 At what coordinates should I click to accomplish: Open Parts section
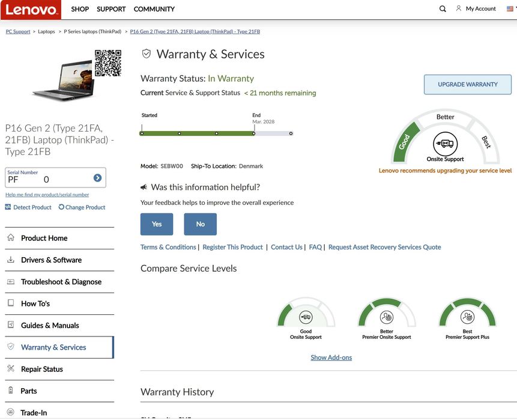[x=59, y=391]
